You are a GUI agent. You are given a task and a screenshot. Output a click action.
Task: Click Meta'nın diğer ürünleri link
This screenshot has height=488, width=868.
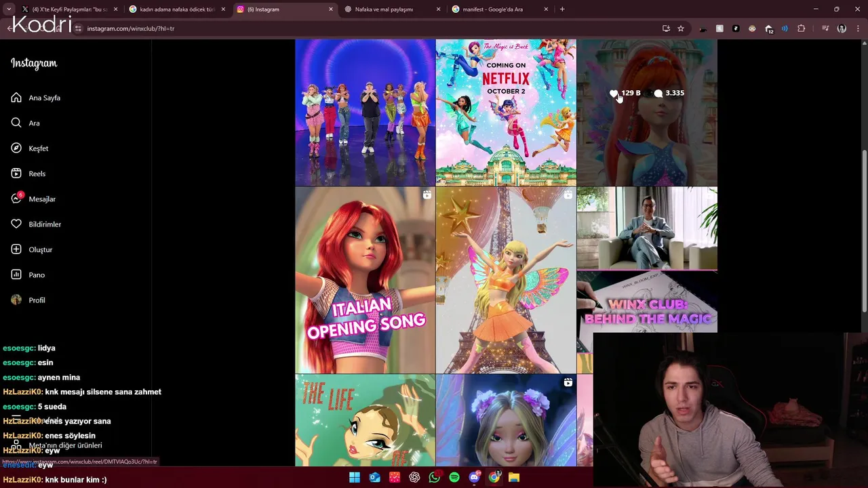pos(65,445)
